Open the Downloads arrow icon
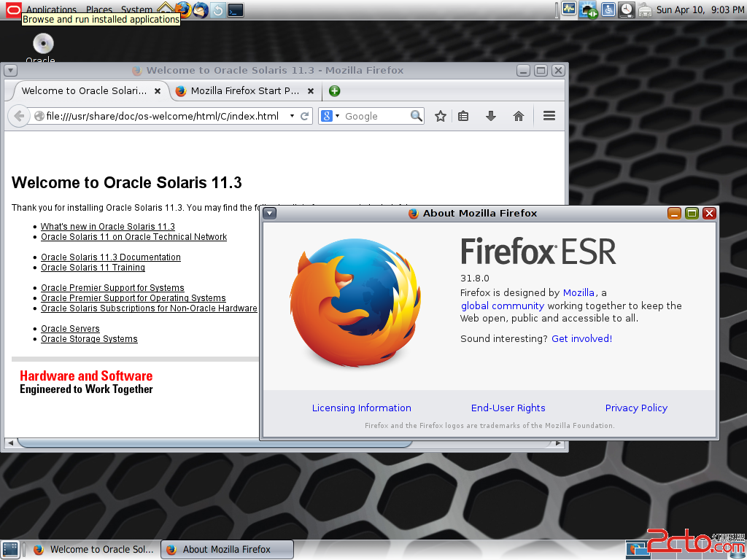 coord(491,116)
